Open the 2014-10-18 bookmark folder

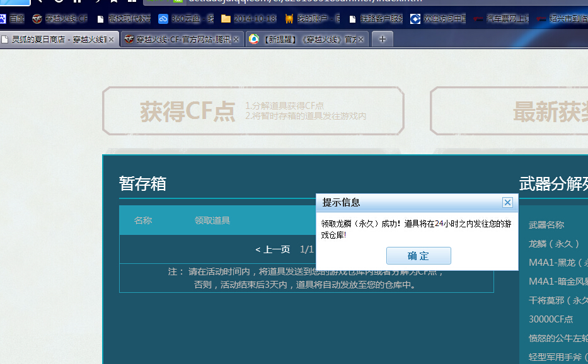pos(249,18)
